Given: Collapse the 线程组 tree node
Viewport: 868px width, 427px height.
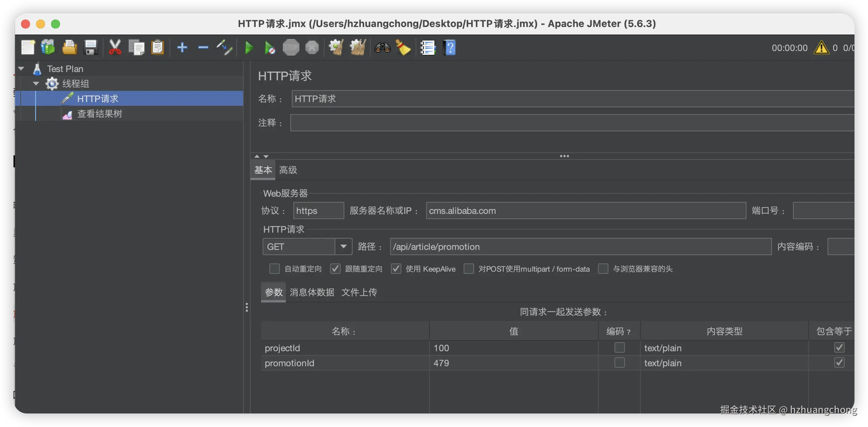Looking at the screenshot, I should click(x=36, y=84).
